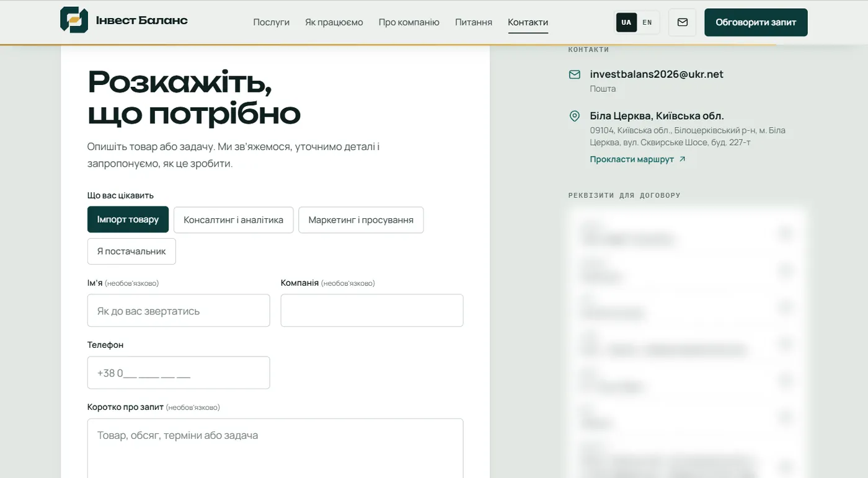Viewport: 868px width, 478px height.
Task: Focus the Компанія input field
Action: [372, 311]
